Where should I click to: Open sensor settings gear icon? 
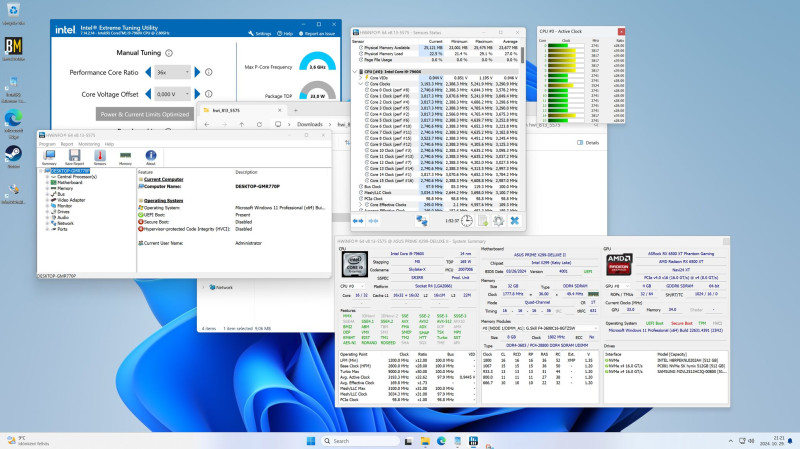pos(498,220)
